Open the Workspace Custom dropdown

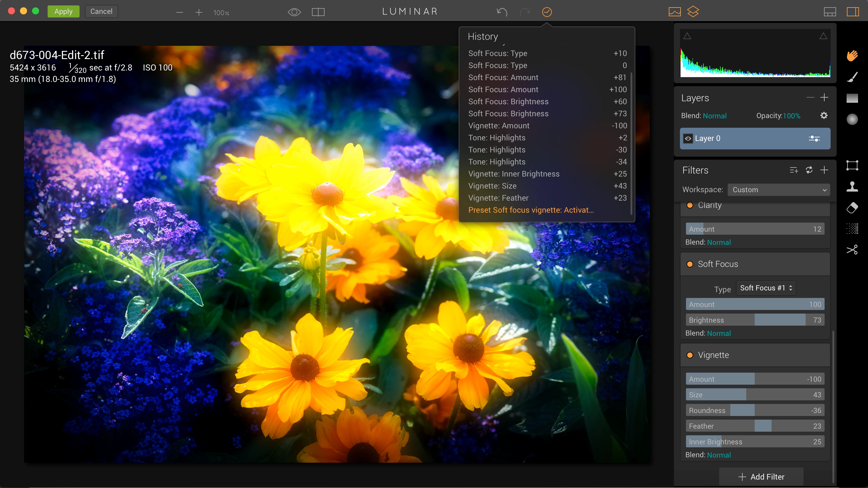[779, 189]
